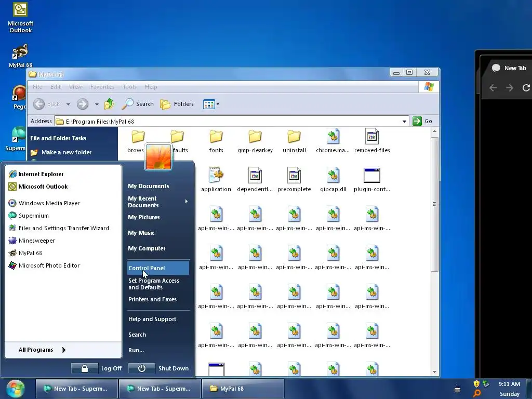Click the Forward arrow in Explorer toolbar
The width and height of the screenshot is (532, 399).
coord(83,104)
